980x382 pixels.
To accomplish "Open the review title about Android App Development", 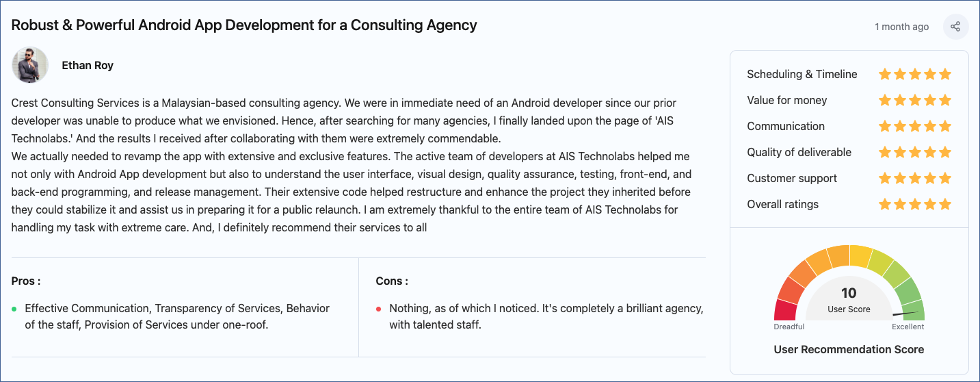I will click(x=244, y=25).
